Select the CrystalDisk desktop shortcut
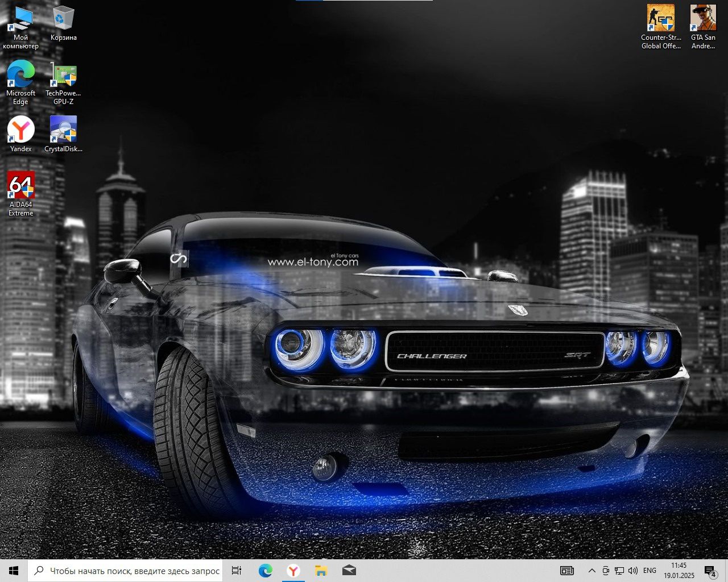Viewport: 728px width, 582px height. 63,134
